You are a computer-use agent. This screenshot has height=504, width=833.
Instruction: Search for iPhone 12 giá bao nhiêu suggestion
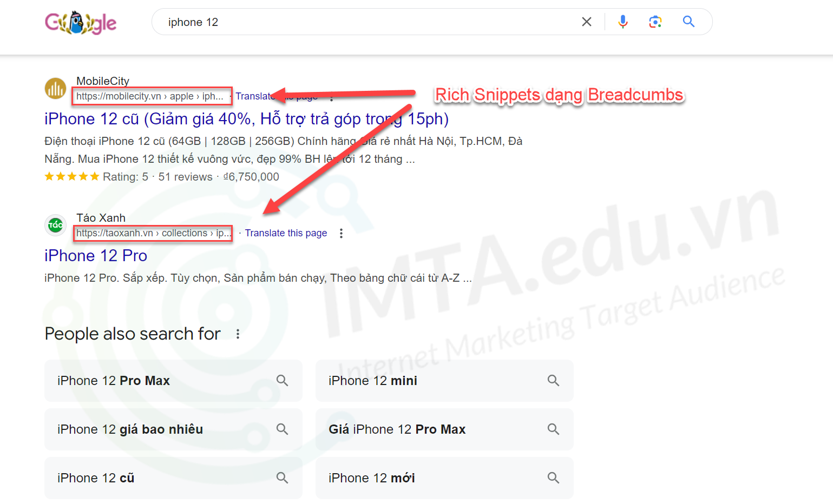point(173,429)
